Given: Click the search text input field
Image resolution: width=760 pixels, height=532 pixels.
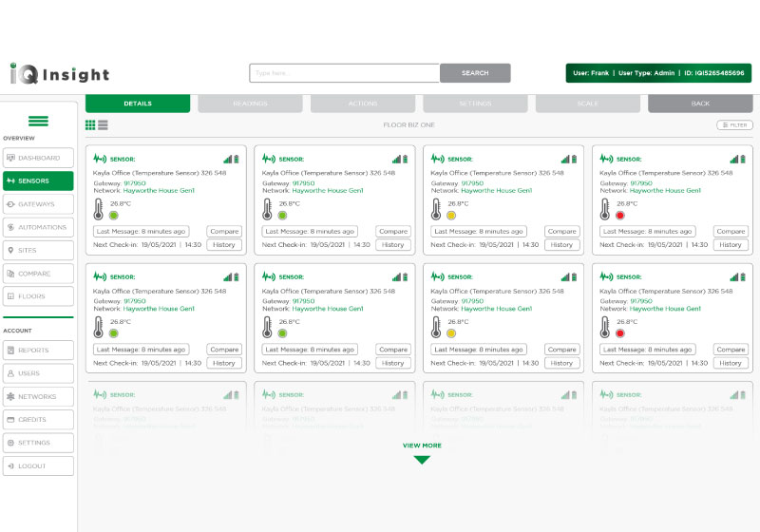Looking at the screenshot, I should click(344, 73).
